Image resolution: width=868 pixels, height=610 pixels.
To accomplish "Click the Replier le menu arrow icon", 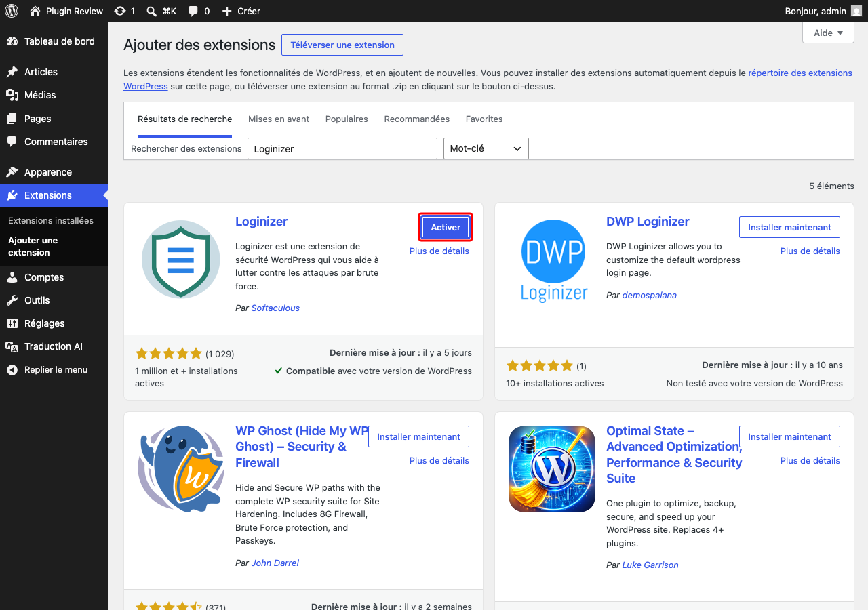I will [x=12, y=370].
